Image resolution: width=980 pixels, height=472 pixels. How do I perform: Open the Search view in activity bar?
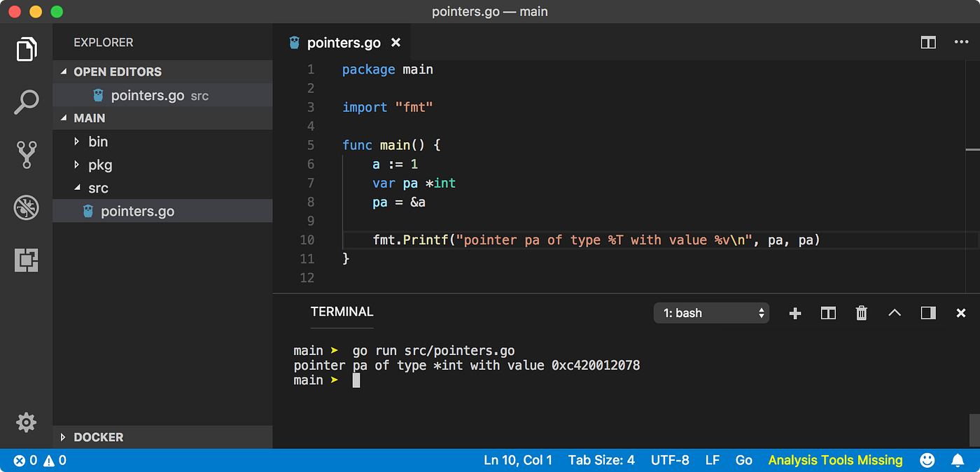[x=26, y=102]
